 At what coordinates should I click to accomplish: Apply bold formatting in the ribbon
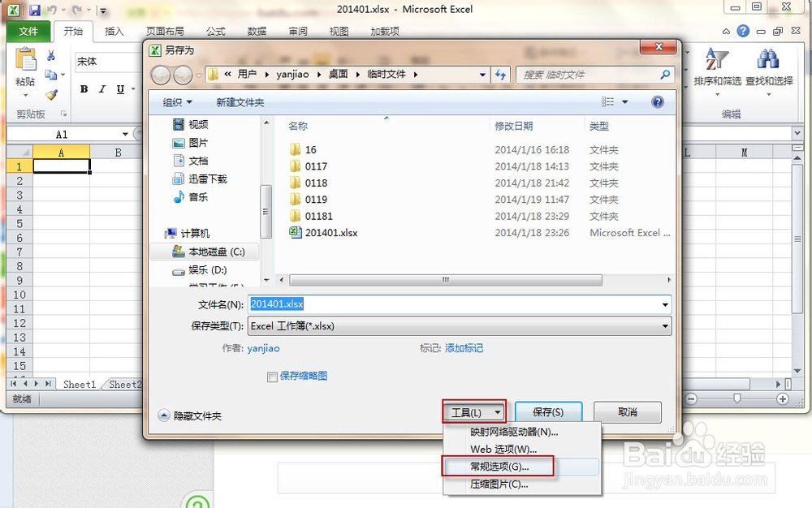pyautogui.click(x=84, y=89)
